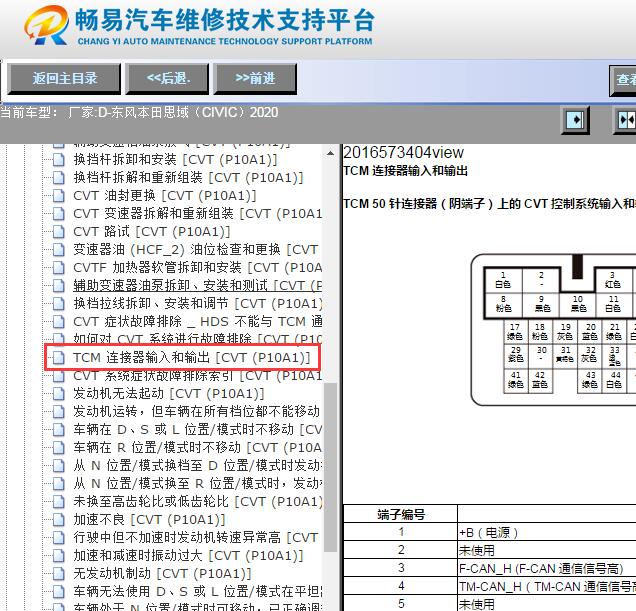Click document icon beside 加速不良
The height and width of the screenshot is (611, 636).
[x=59, y=520]
